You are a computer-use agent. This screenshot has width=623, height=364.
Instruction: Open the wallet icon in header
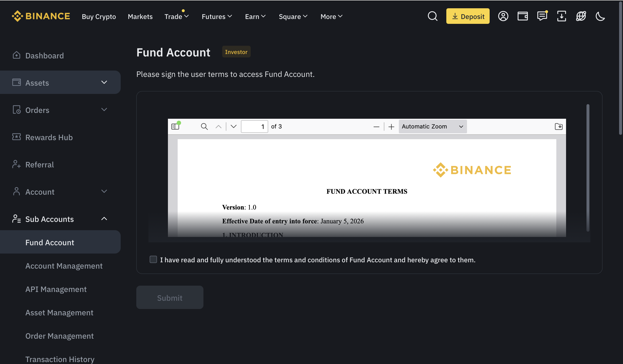point(522,16)
